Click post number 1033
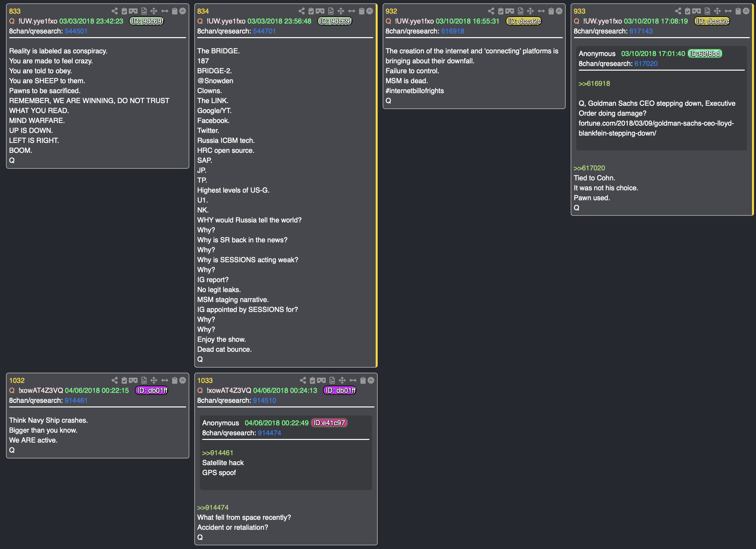The width and height of the screenshot is (756, 549). point(205,380)
